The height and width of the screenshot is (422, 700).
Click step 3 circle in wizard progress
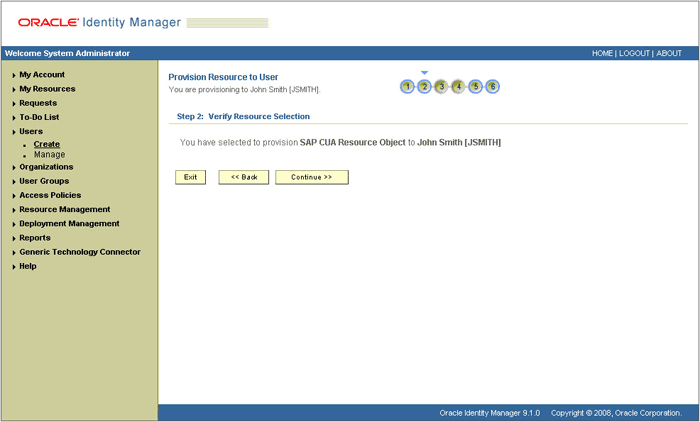click(441, 86)
